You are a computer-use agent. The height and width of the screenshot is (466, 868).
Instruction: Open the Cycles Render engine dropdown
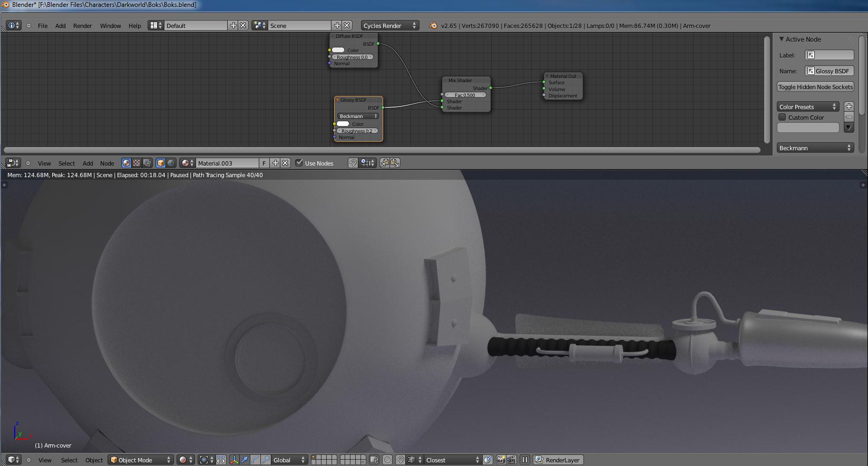[389, 25]
